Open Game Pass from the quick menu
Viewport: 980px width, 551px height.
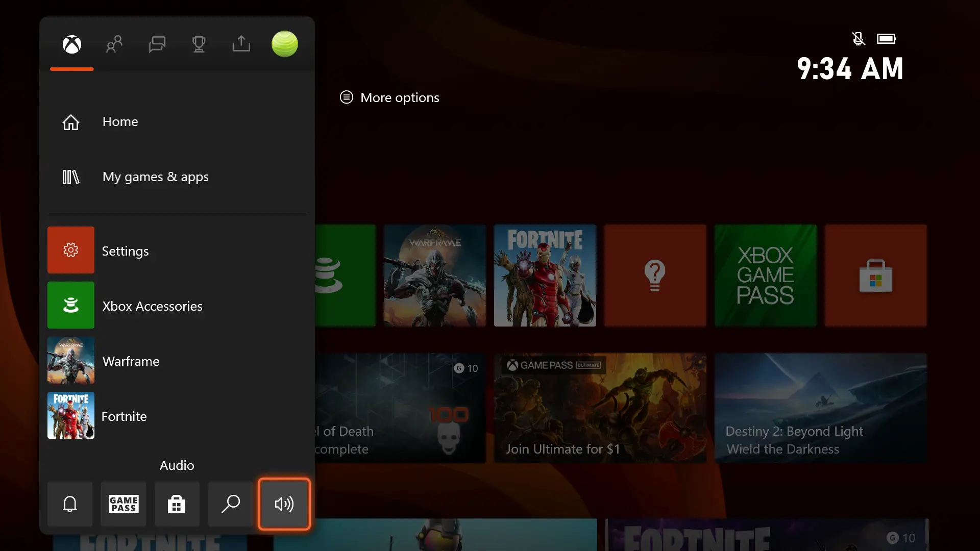point(123,504)
